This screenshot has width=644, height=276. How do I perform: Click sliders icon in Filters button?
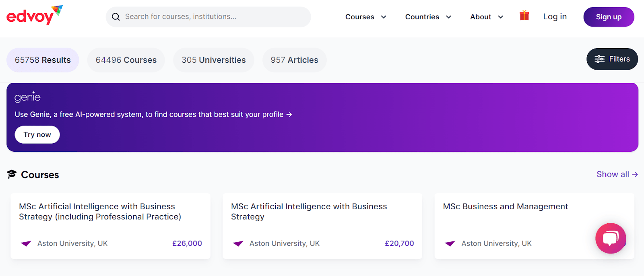tap(600, 59)
